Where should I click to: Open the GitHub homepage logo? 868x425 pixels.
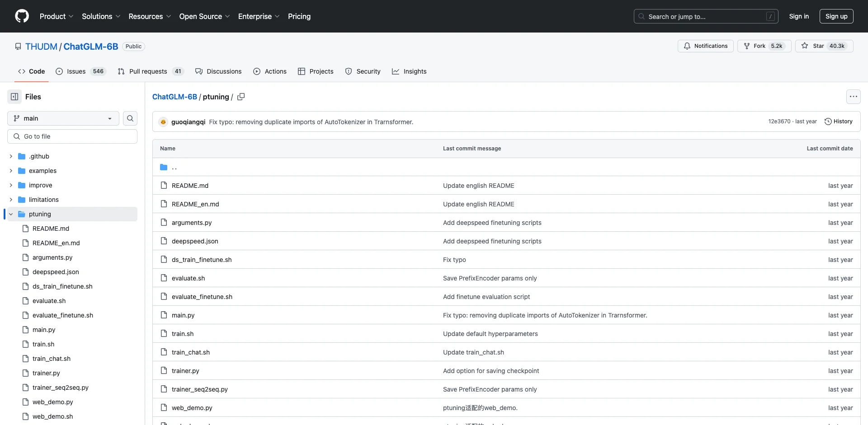pos(22,16)
